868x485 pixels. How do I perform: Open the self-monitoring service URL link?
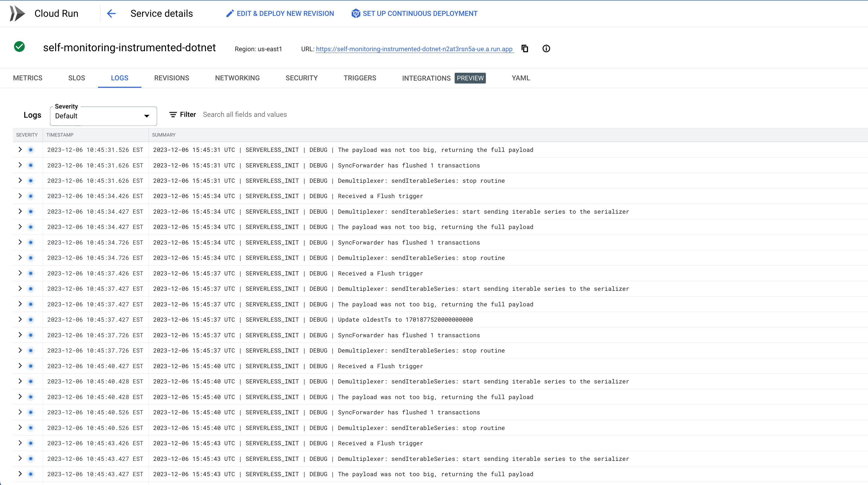coord(415,49)
